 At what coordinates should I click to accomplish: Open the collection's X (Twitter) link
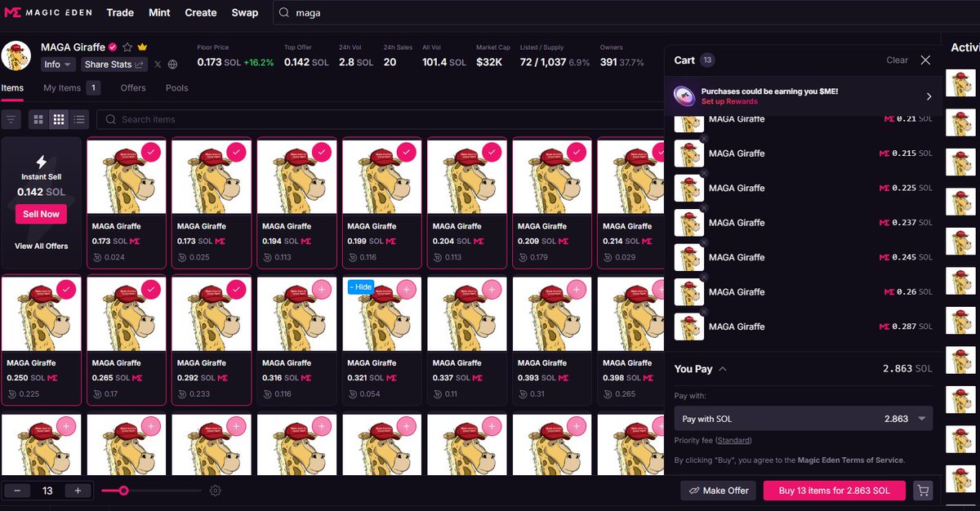pos(158,64)
